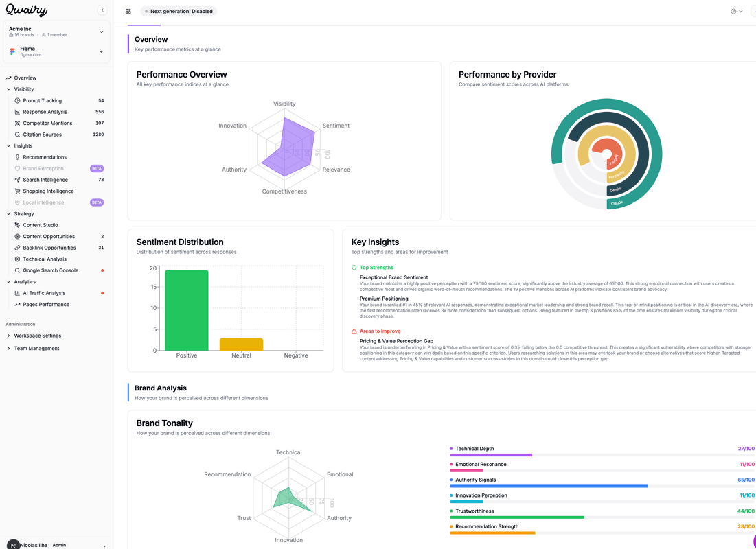Open AI Traffic Analysis page

tap(44, 293)
